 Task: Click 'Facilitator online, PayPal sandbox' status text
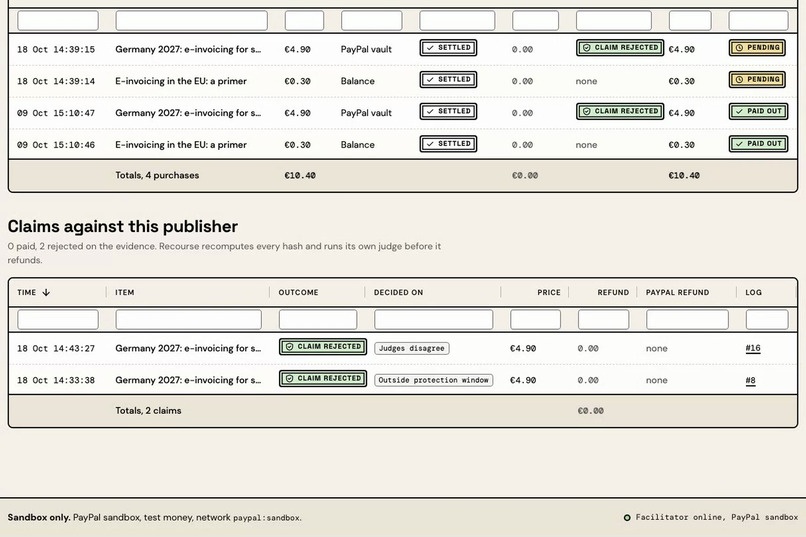tap(717, 517)
